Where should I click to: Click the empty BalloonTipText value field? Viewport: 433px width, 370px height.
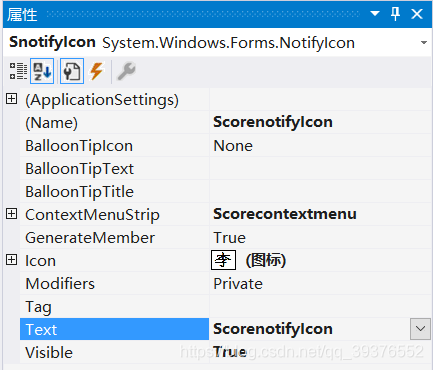320,168
